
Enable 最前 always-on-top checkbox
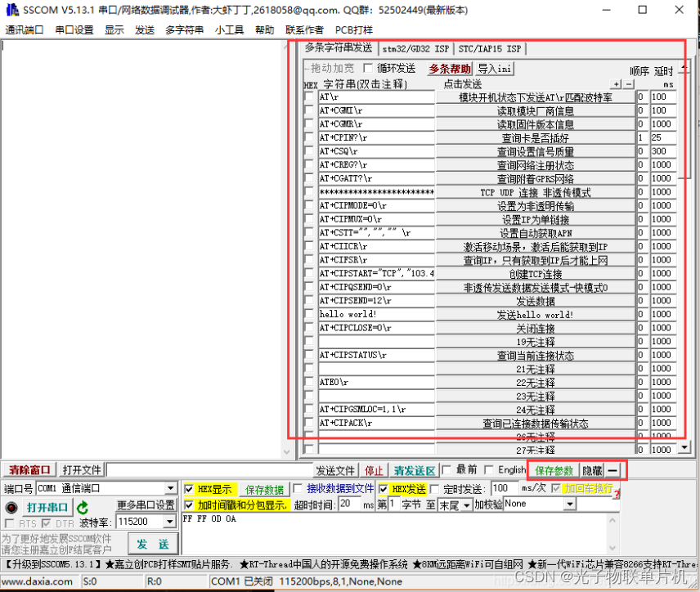446,469
